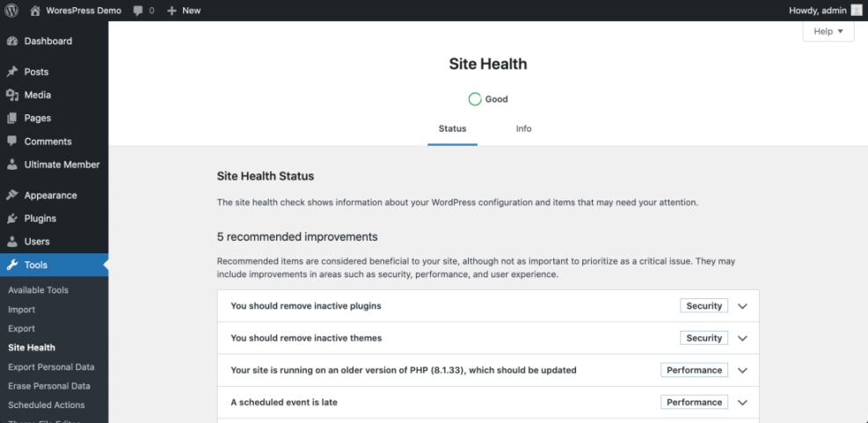The width and height of the screenshot is (868, 423).
Task: Go to Available Tools submenu
Action: (38, 290)
